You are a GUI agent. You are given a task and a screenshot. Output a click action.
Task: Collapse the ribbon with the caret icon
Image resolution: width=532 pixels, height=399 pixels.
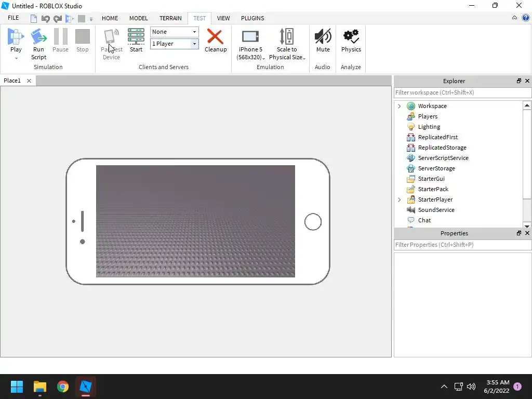click(x=514, y=18)
